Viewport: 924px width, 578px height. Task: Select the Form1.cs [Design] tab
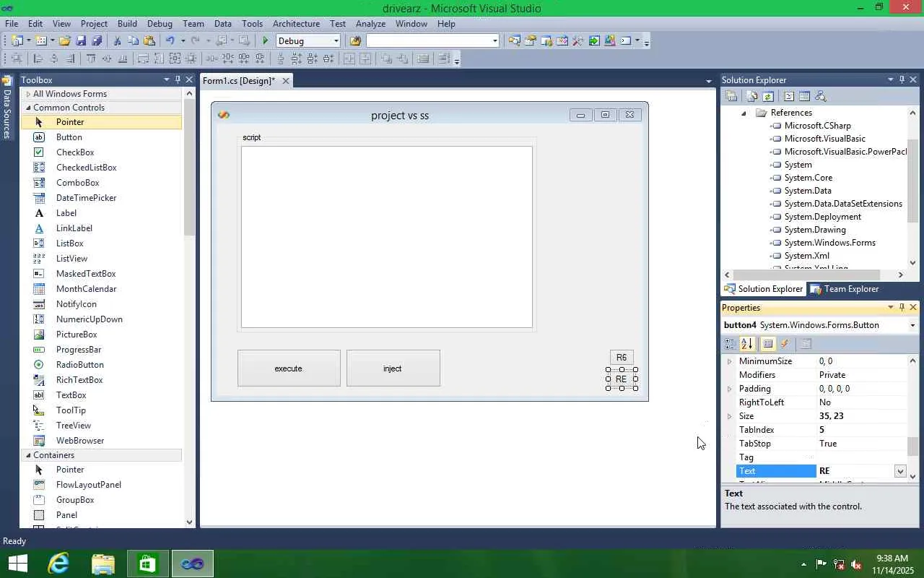239,81
